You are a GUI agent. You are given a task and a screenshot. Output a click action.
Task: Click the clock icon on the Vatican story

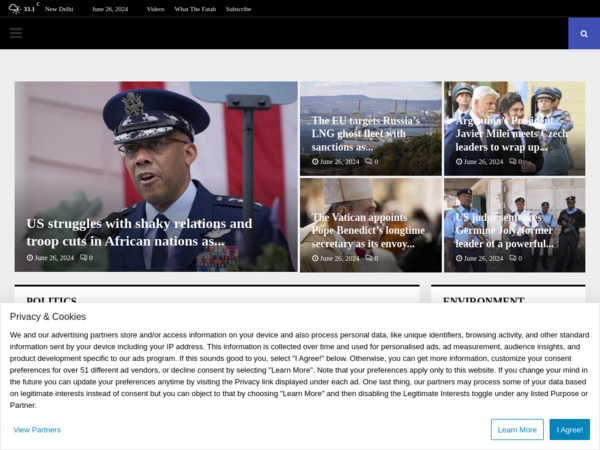[x=315, y=258]
